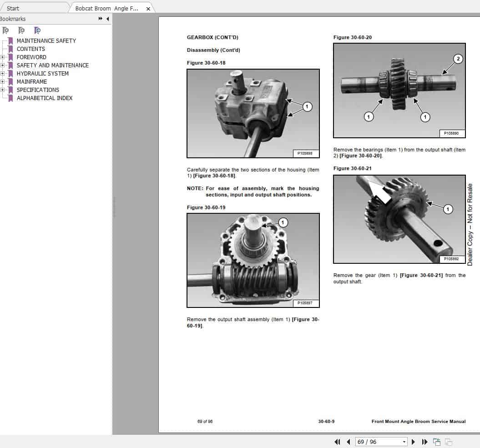Image resolution: width=480 pixels, height=448 pixels.
Task: Jump to last page using last-page icon
Action: coord(424,442)
